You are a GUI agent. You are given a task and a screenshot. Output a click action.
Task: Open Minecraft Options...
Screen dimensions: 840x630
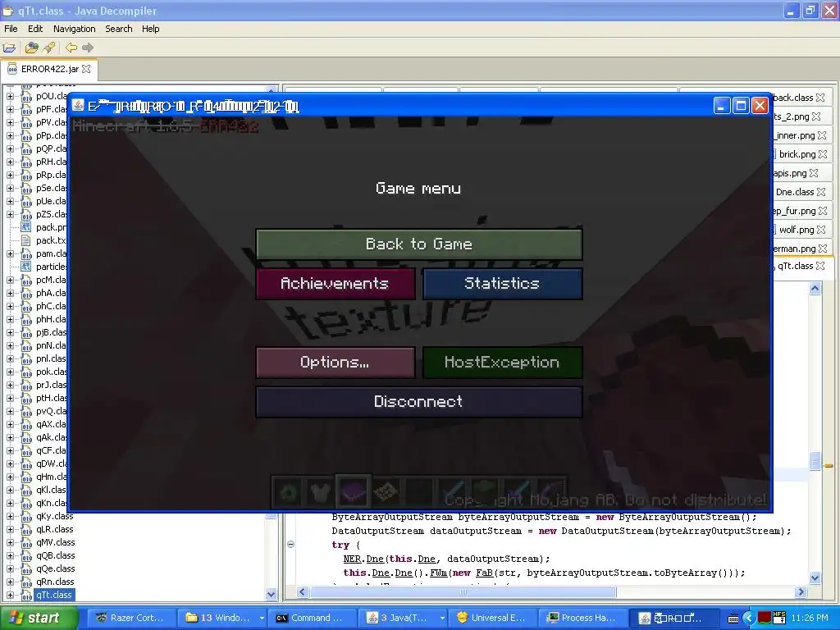336,363
